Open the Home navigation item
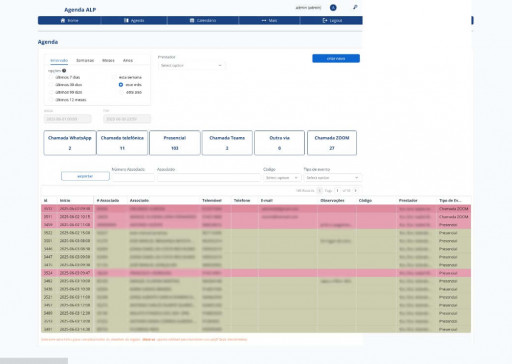Image resolution: width=512 pixels, height=364 pixels. coord(69,21)
